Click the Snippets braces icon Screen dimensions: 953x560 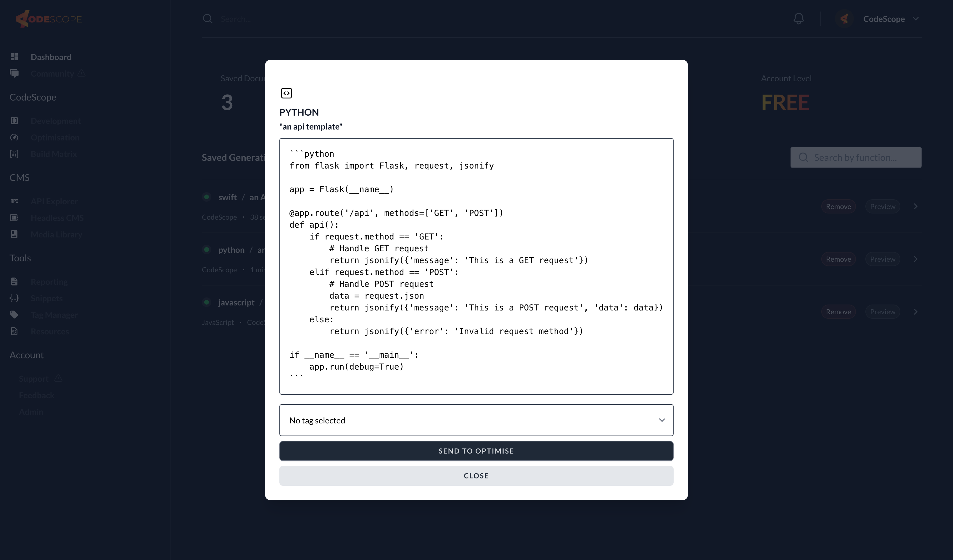click(15, 298)
